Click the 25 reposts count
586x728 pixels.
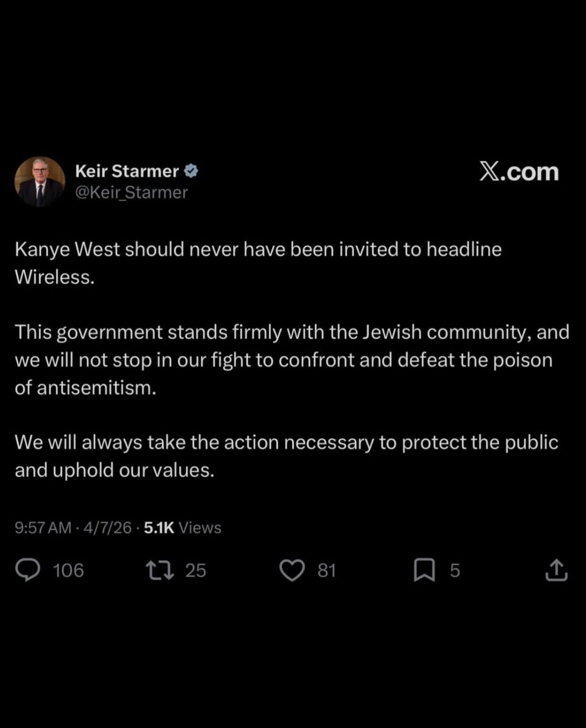196,571
